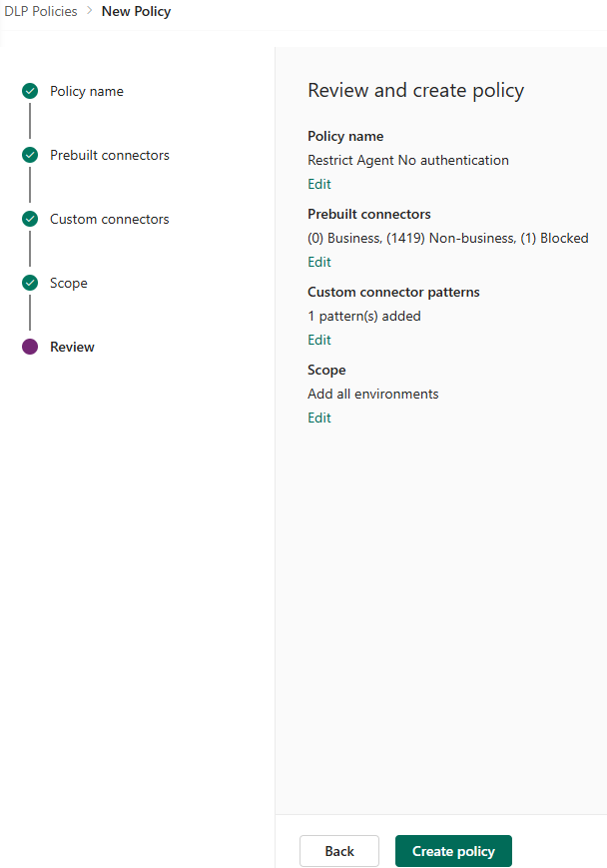The height and width of the screenshot is (868, 607).
Task: Go to the Policy name step
Action: point(87,91)
